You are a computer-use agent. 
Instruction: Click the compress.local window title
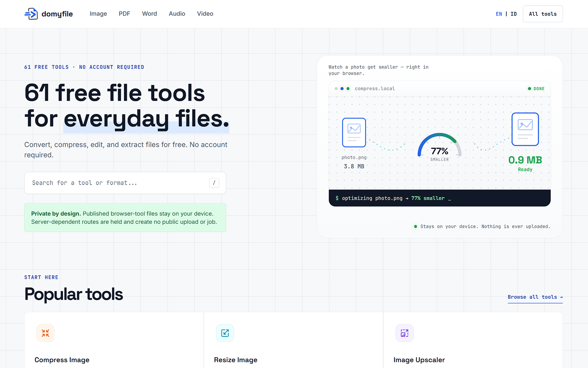tap(375, 89)
